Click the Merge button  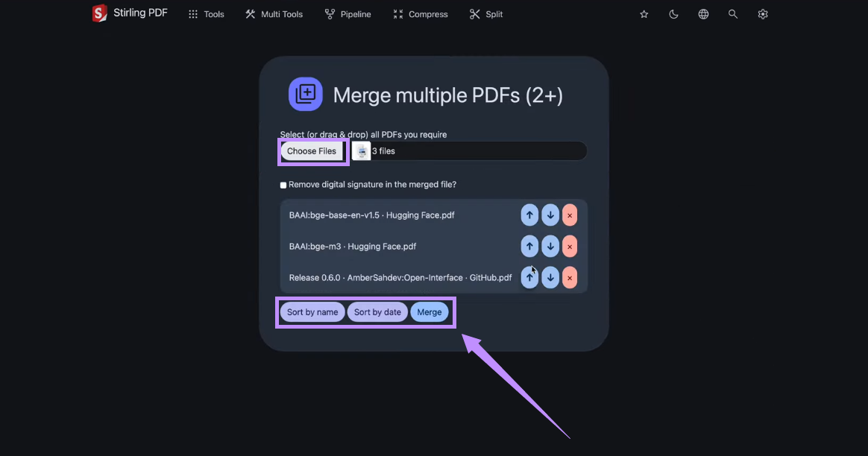pos(430,311)
